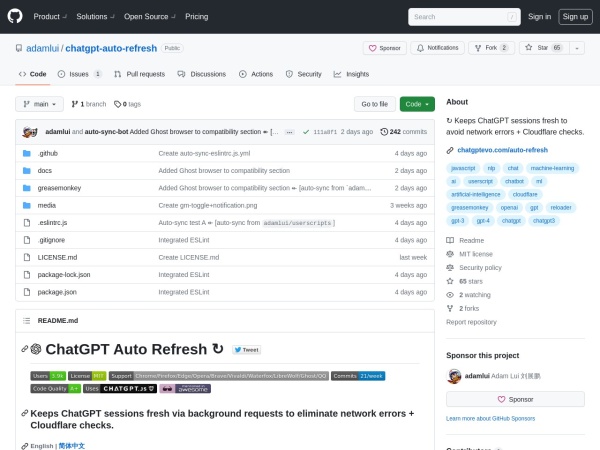
Task: Click the Pricing link
Action: pos(197,16)
